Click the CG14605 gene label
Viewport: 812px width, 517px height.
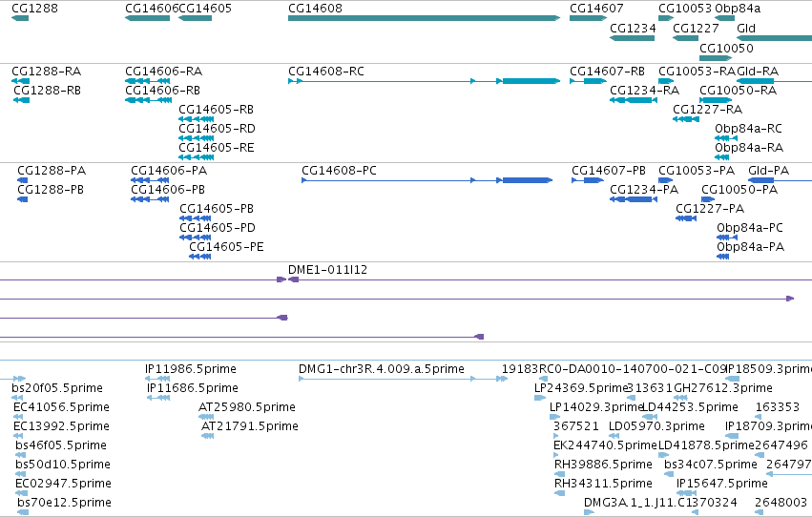[205, 9]
